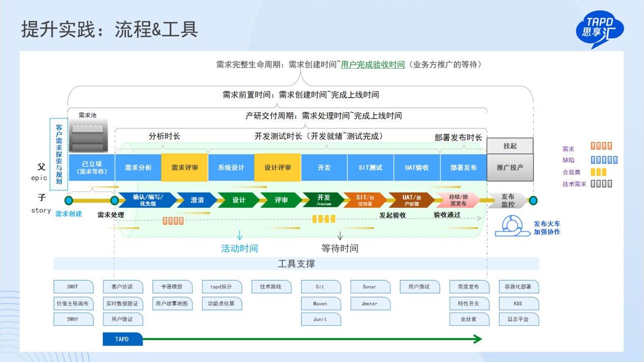This screenshot has height=362, width=644.
Task: Select the yellow 需求评审 phase box
Action: point(185,168)
